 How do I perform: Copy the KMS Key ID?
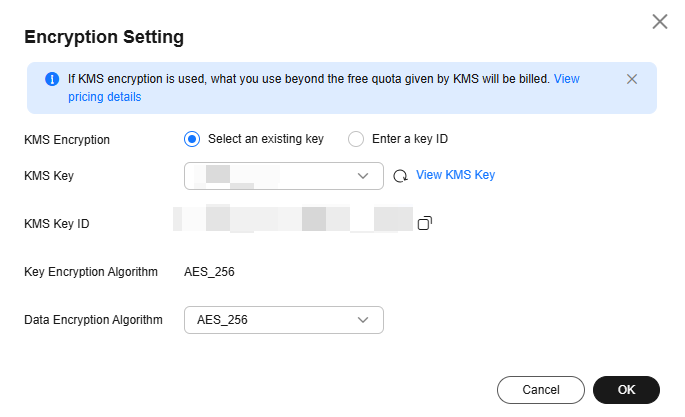pos(425,223)
